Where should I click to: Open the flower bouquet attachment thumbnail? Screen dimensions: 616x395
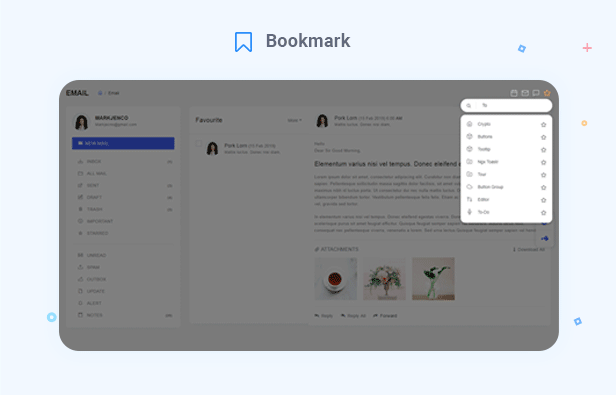tap(384, 279)
